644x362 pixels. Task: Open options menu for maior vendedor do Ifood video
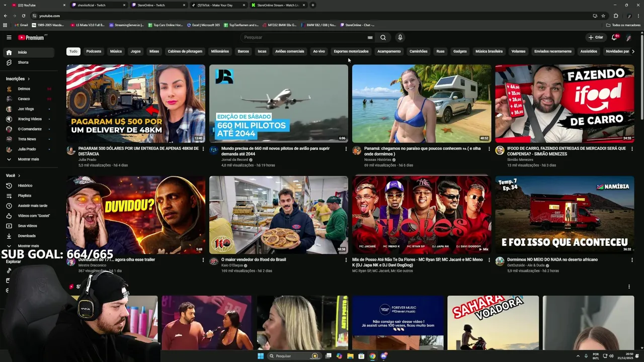pos(346,260)
